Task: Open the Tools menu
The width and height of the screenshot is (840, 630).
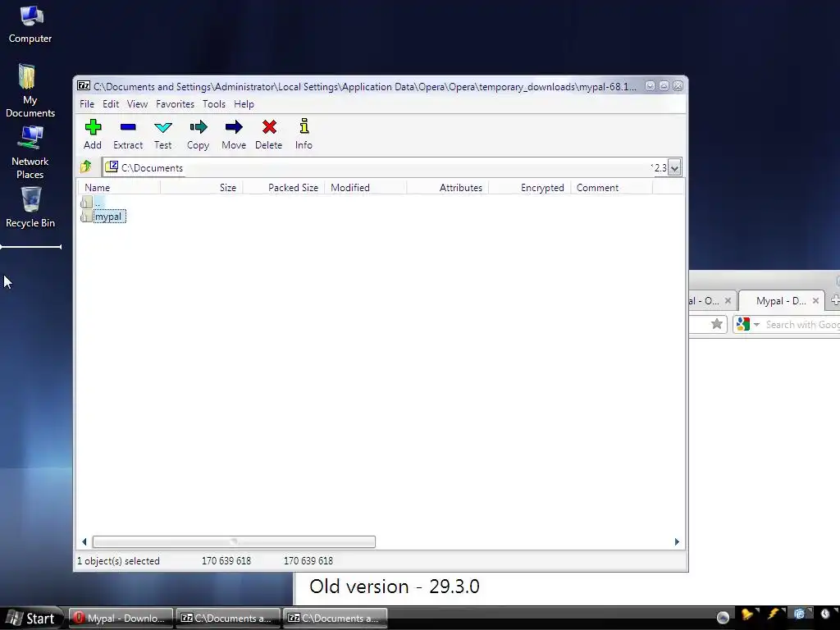Action: tap(214, 104)
